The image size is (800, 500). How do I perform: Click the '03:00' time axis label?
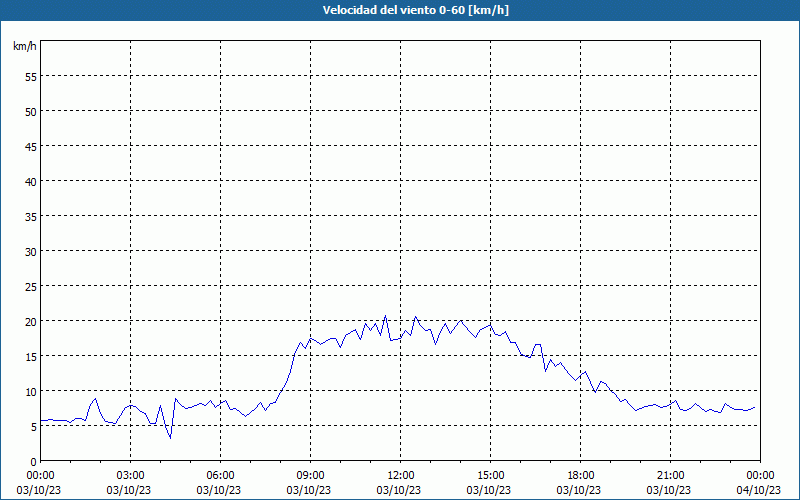coord(130,476)
